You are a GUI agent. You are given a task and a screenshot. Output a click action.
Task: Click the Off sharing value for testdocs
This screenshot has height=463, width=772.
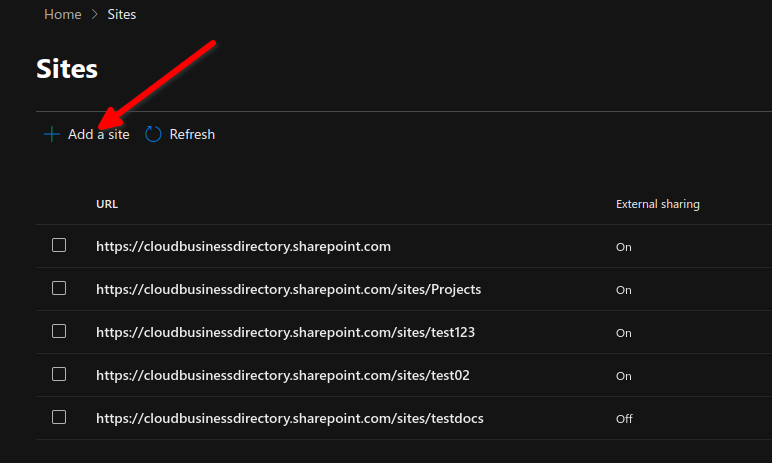(x=624, y=419)
